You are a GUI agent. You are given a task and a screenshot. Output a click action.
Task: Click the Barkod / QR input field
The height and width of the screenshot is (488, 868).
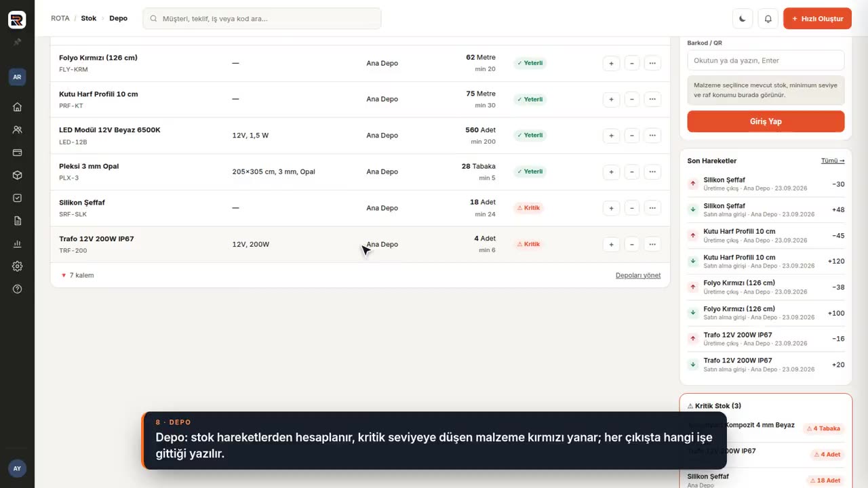(766, 60)
